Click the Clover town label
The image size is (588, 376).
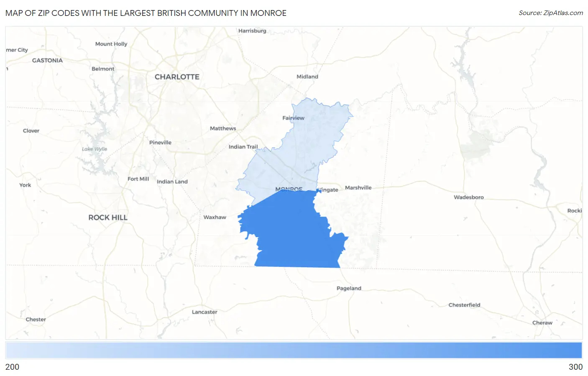[x=31, y=131]
